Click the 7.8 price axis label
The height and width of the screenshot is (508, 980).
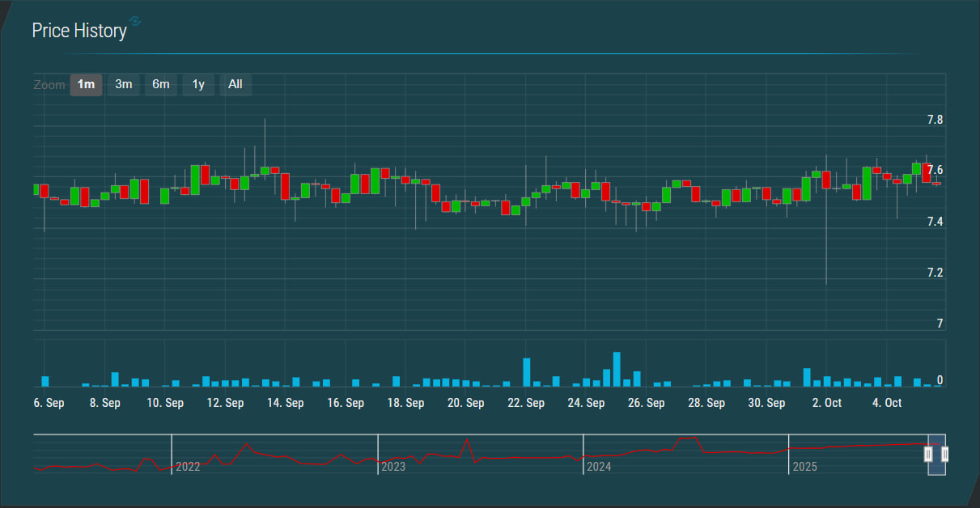[935, 120]
